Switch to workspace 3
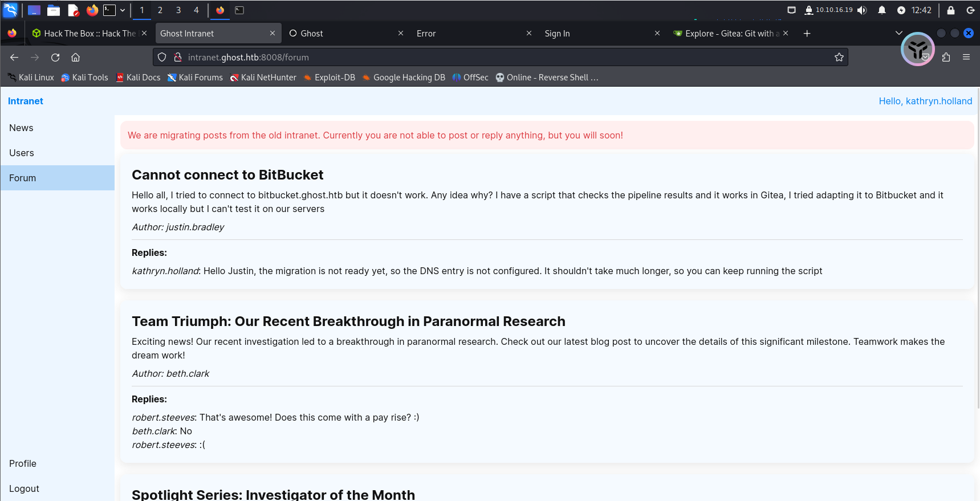Viewport: 980px width, 501px height. [x=178, y=10]
